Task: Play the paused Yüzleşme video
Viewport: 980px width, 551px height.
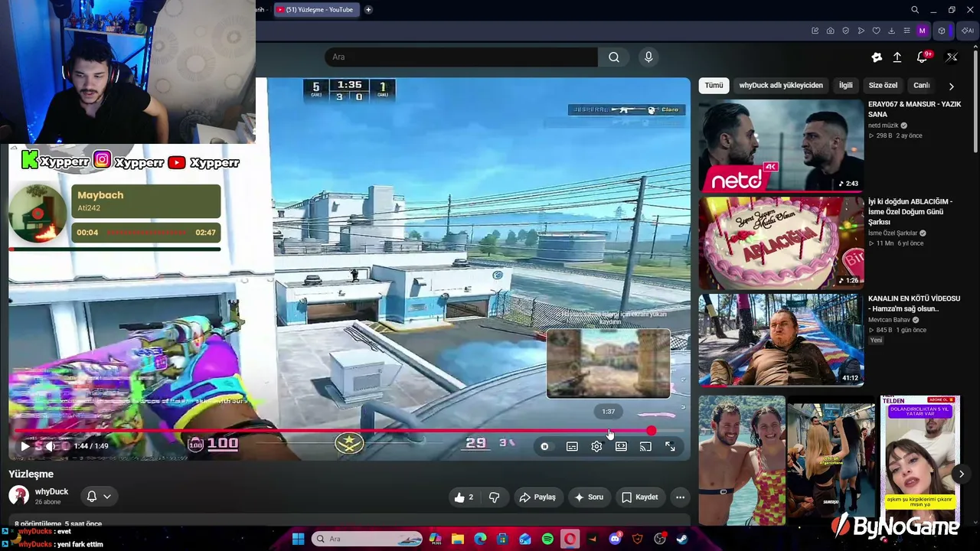Action: tap(24, 446)
